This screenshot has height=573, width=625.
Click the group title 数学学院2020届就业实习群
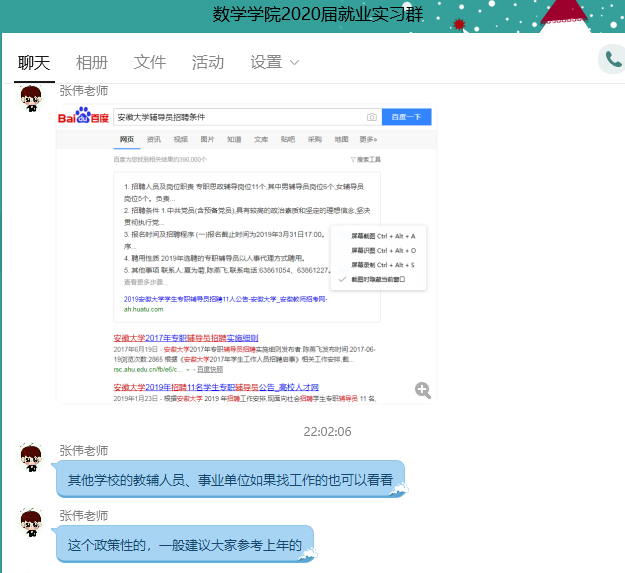coord(317,15)
